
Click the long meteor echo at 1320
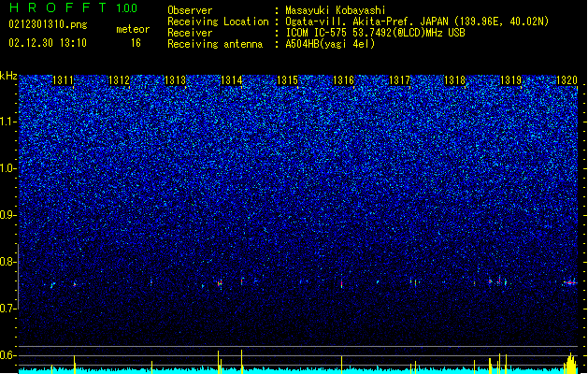tap(570, 282)
